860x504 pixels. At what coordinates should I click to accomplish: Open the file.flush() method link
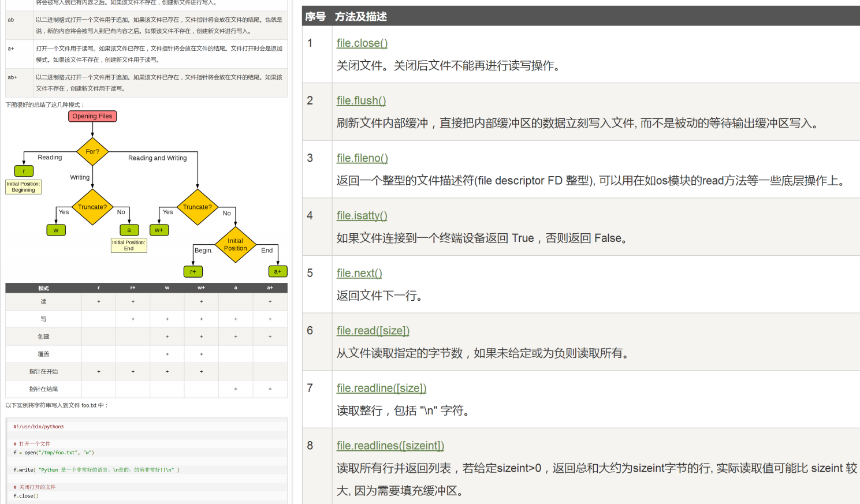[361, 100]
